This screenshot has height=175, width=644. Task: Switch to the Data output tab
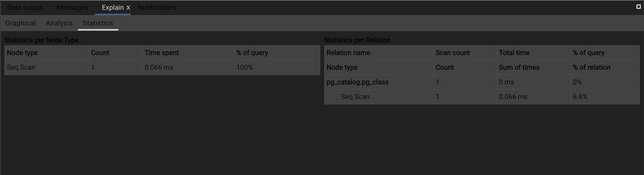pos(25,8)
